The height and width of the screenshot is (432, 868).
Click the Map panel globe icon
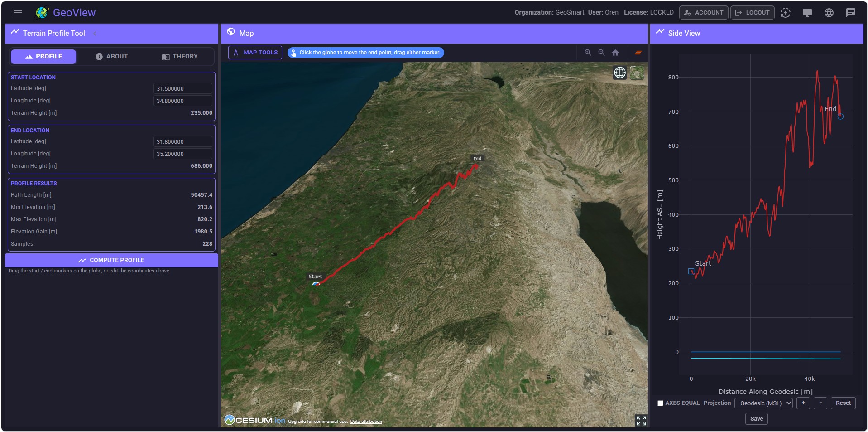click(x=231, y=32)
